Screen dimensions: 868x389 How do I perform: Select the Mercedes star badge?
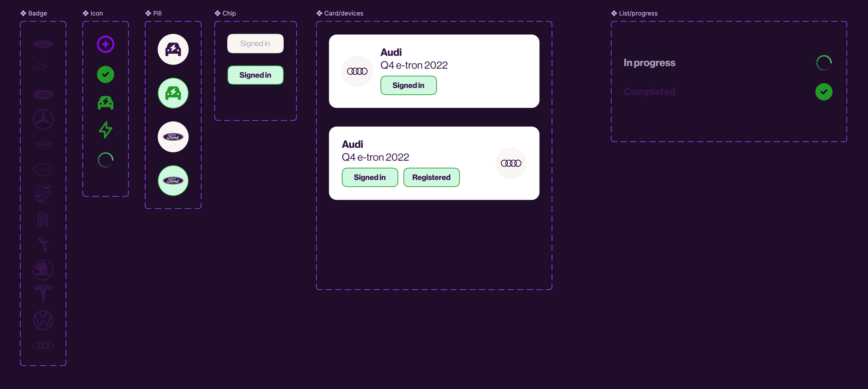pyautogui.click(x=43, y=119)
